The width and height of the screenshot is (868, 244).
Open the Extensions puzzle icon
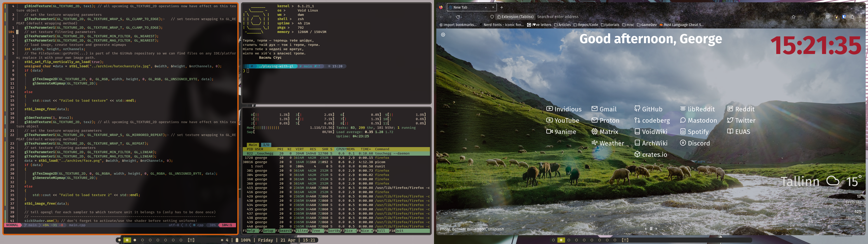tap(852, 16)
